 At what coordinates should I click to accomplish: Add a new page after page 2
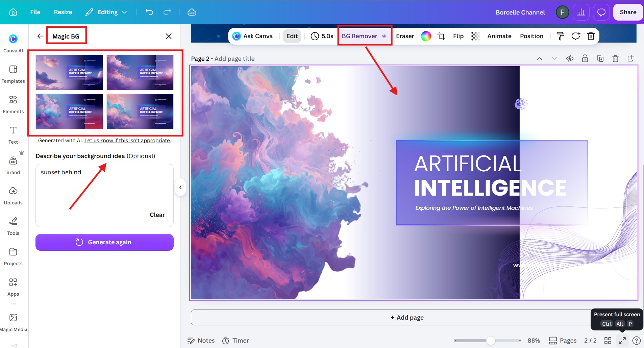631,58
